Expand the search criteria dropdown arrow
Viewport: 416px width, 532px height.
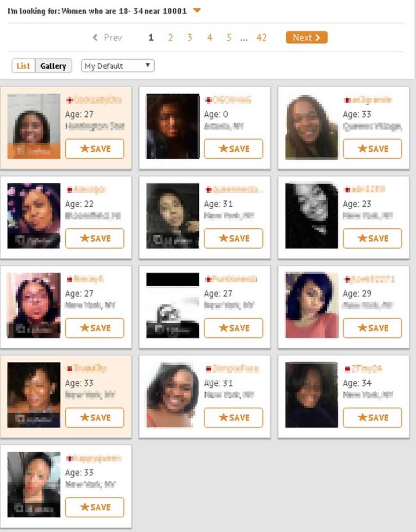coord(197,11)
